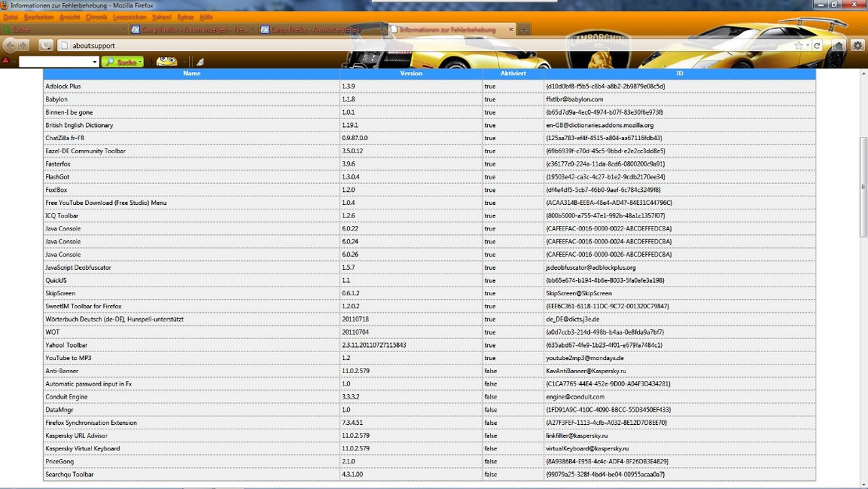Click version 6.0.24 of Java Console
The image size is (868, 489).
click(x=351, y=242)
